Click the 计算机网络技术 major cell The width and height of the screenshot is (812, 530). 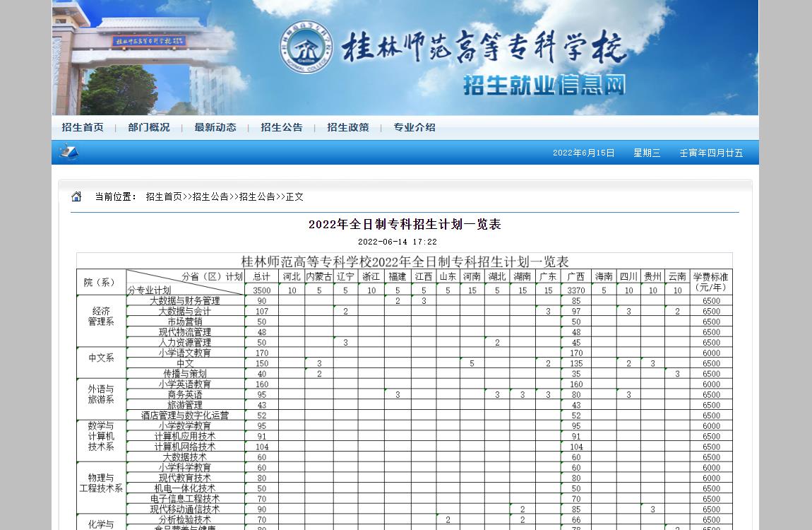185,447
